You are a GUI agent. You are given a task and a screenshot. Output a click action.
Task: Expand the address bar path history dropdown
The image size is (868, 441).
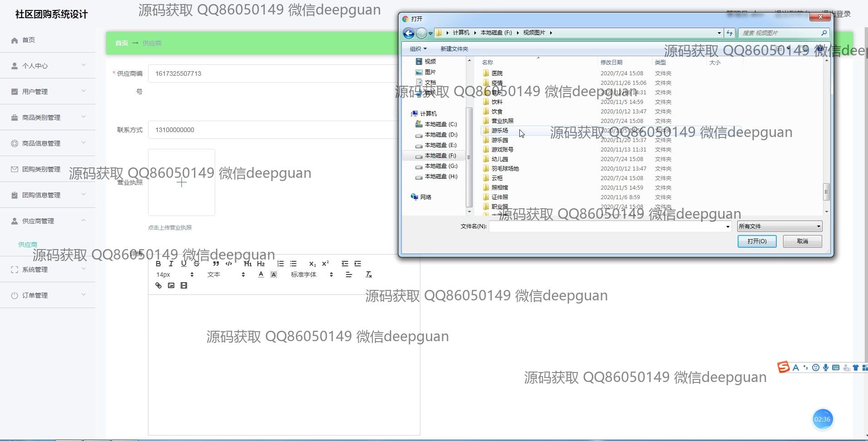pyautogui.click(x=719, y=33)
